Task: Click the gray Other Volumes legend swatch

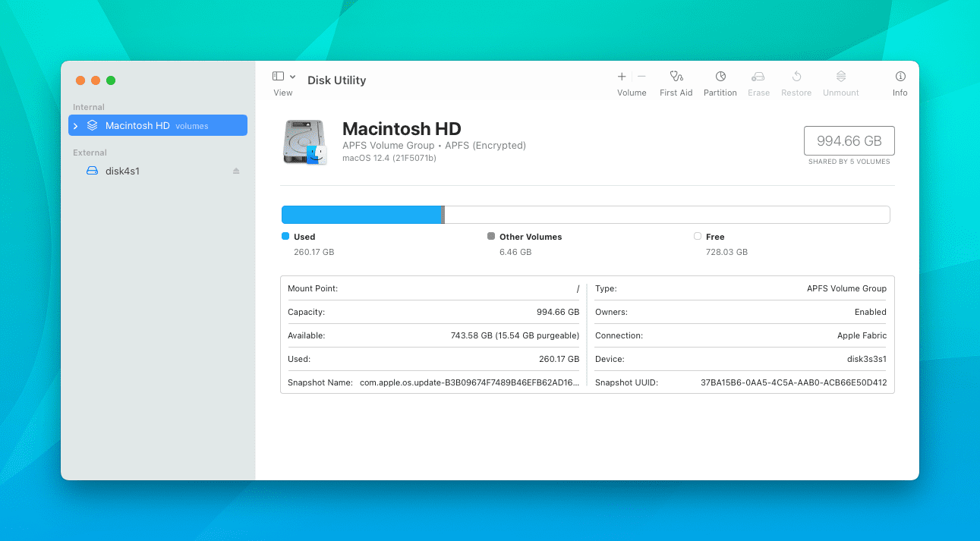Action: [491, 236]
